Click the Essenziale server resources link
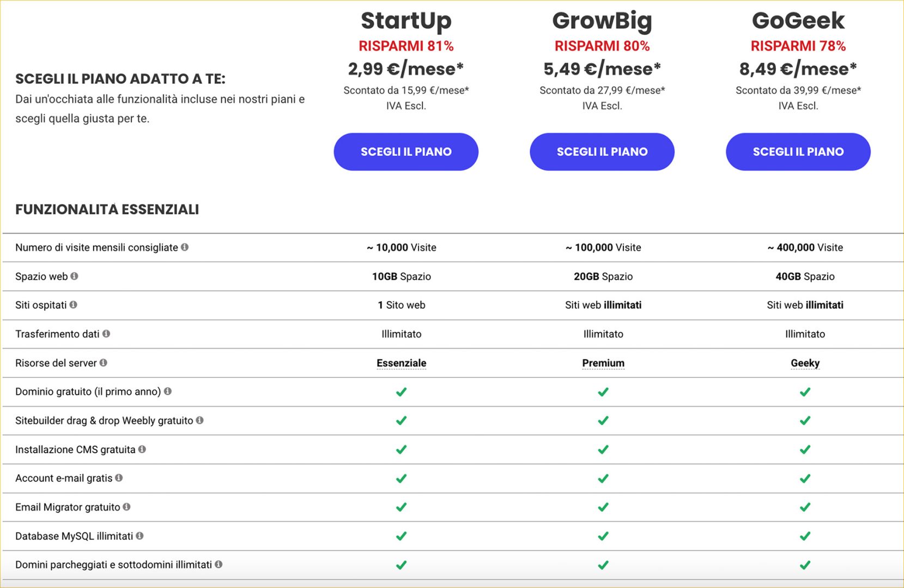The height and width of the screenshot is (588, 904). [402, 363]
